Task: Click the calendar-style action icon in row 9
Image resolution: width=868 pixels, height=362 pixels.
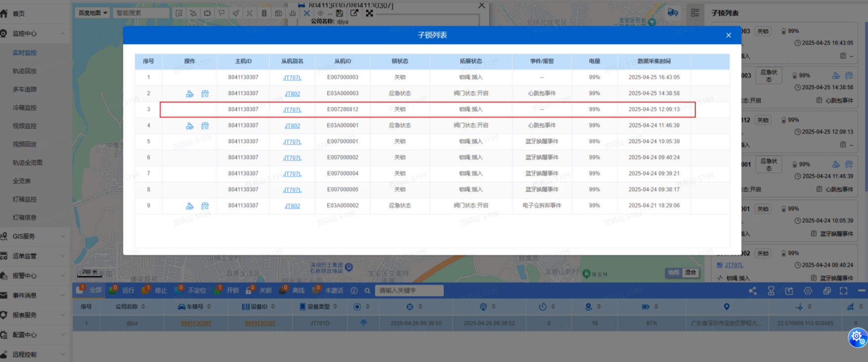Action: [x=205, y=206]
